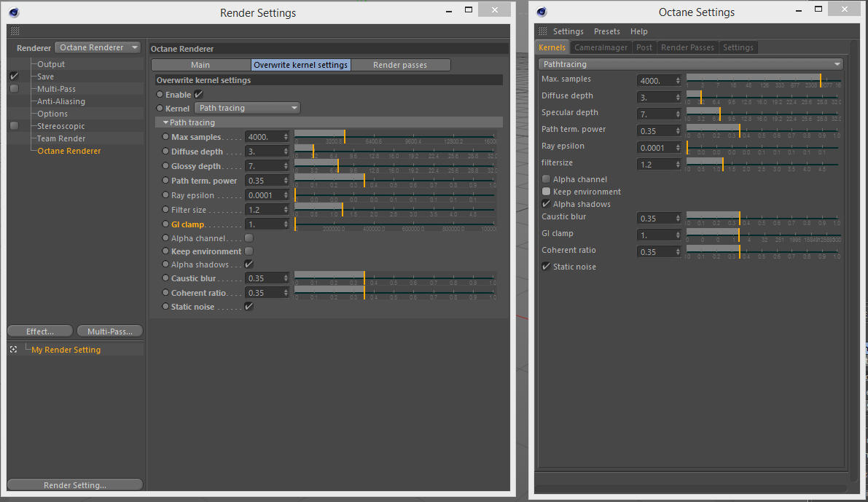Check Keep environment in Octane Settings
This screenshot has width=868, height=502.
click(547, 192)
